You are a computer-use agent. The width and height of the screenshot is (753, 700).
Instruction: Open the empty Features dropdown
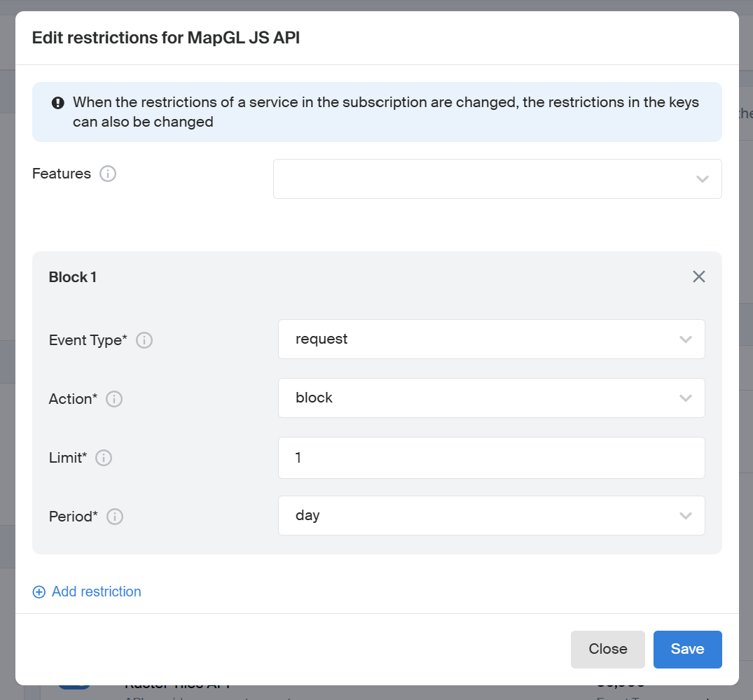483,178
